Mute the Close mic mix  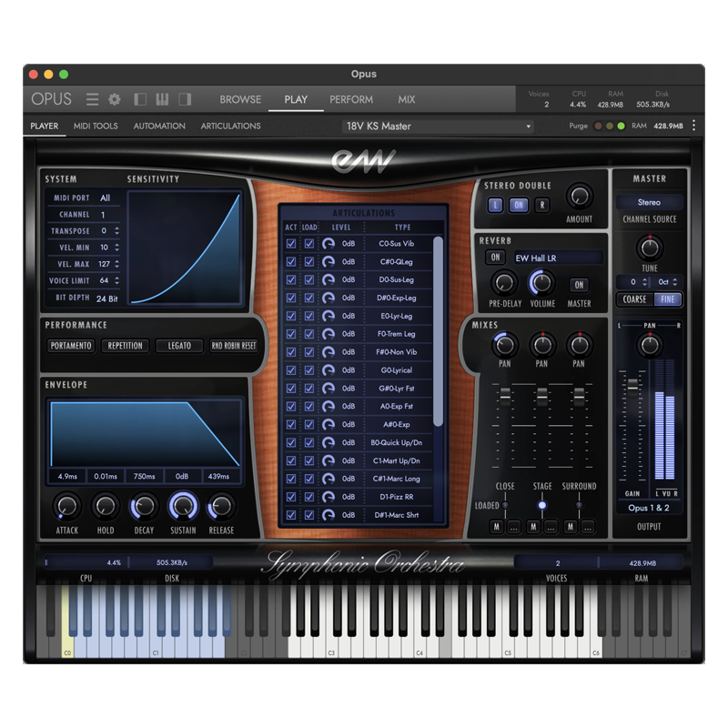click(497, 527)
